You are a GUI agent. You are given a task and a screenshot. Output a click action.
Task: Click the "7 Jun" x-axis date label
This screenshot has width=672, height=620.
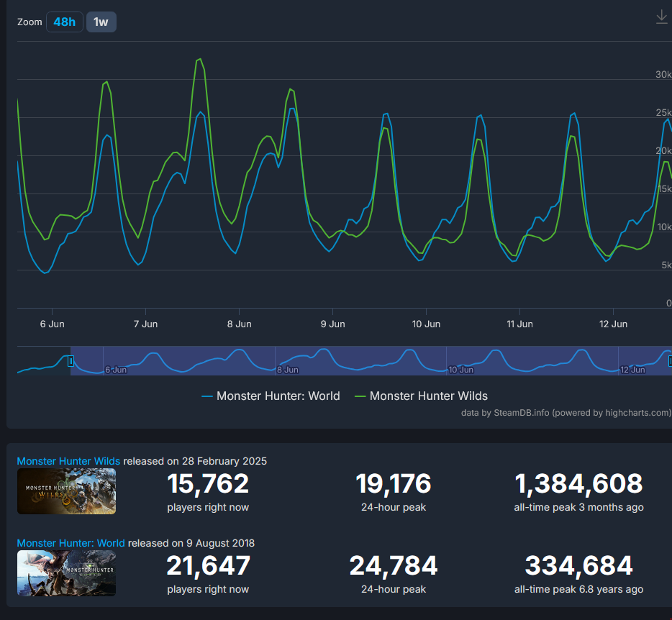coord(146,324)
